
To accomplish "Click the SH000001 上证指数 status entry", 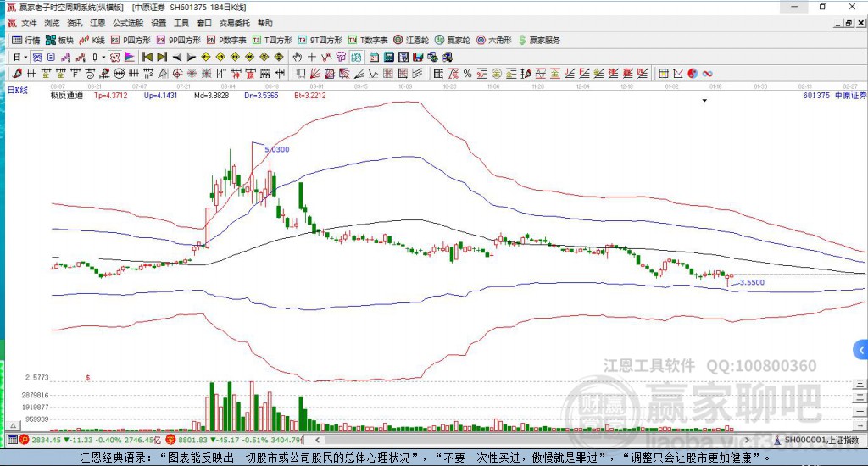I will coord(817,440).
